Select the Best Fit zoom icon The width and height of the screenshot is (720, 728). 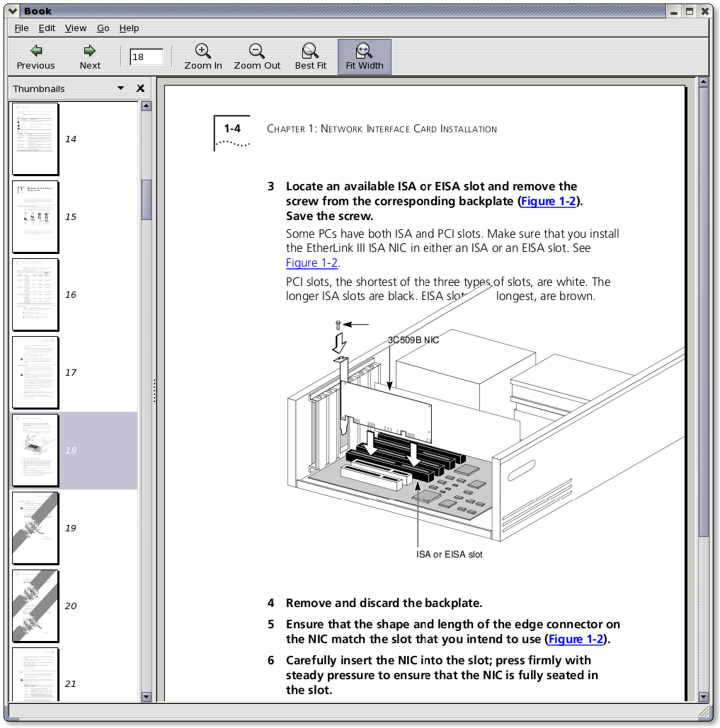click(310, 51)
